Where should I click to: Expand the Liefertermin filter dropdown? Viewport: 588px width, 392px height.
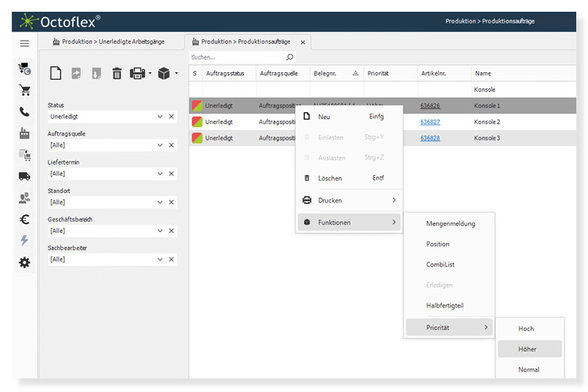pyautogui.click(x=160, y=174)
